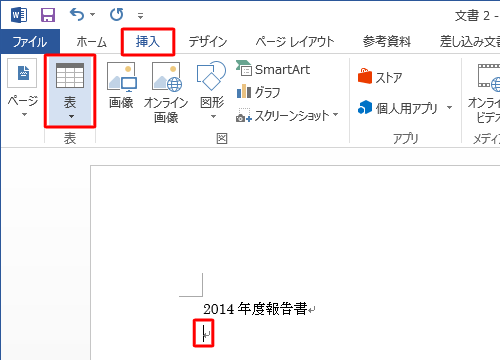This screenshot has width=500, height=360.
Task: Undo the last action
Action: click(77, 15)
